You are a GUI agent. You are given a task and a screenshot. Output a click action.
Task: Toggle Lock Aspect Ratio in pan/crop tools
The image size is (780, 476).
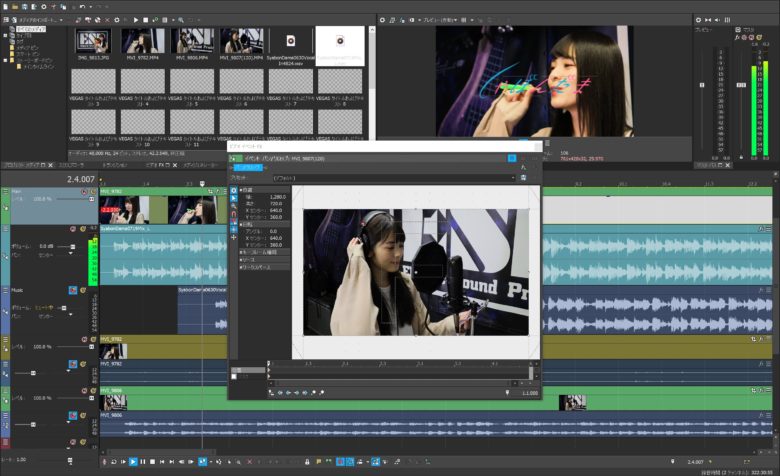pos(234,222)
